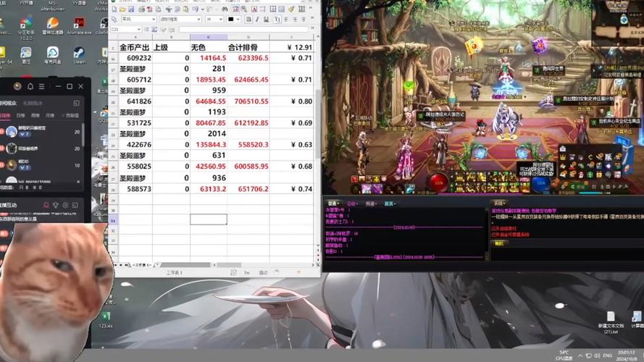Align cell text left
Image resolution: width=644 pixels, height=362 pixels.
[x=286, y=20]
